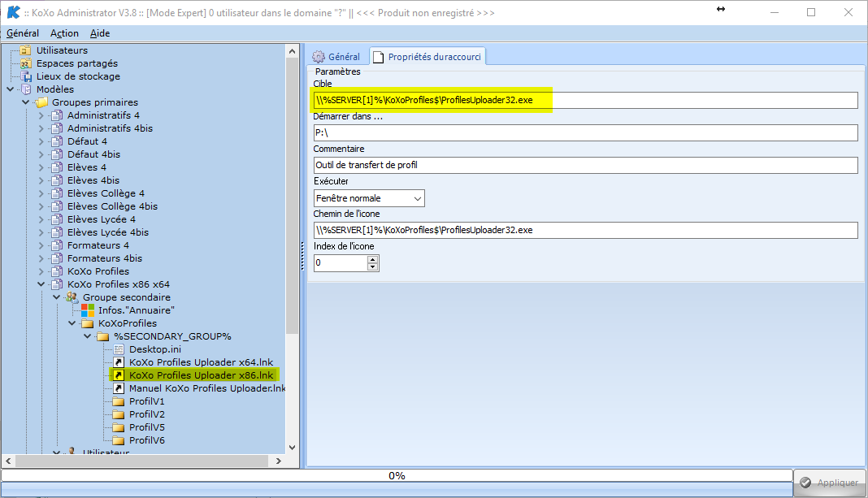
Task: Select the Propriétés du raccourci tab
Action: click(x=427, y=56)
